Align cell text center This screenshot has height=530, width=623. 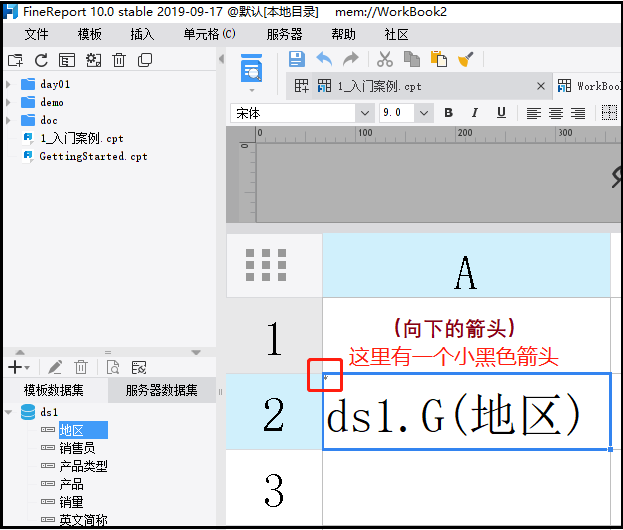point(555,114)
